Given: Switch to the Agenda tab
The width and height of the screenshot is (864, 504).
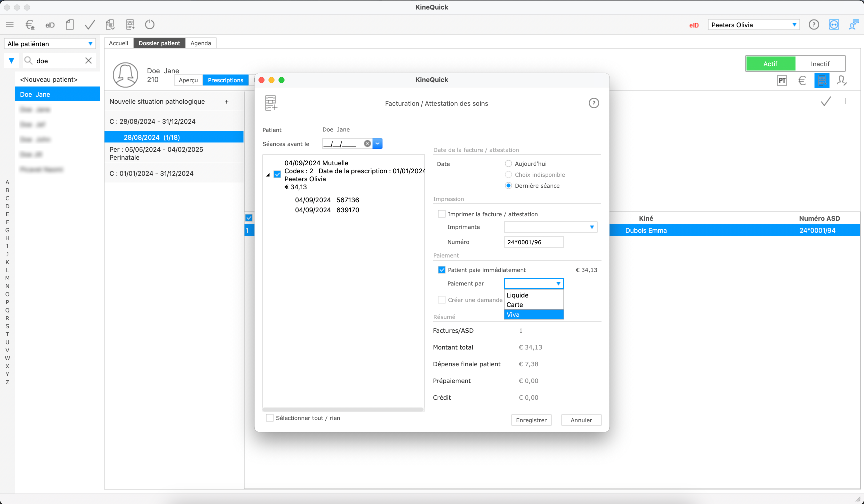Looking at the screenshot, I should point(200,43).
